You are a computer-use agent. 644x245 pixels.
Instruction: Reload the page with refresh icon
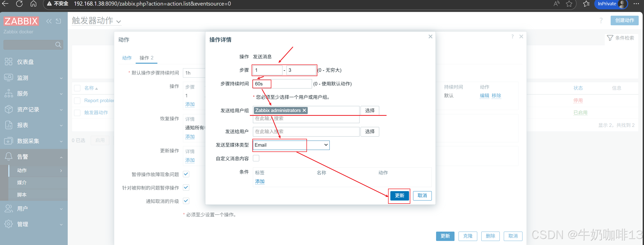(19, 4)
